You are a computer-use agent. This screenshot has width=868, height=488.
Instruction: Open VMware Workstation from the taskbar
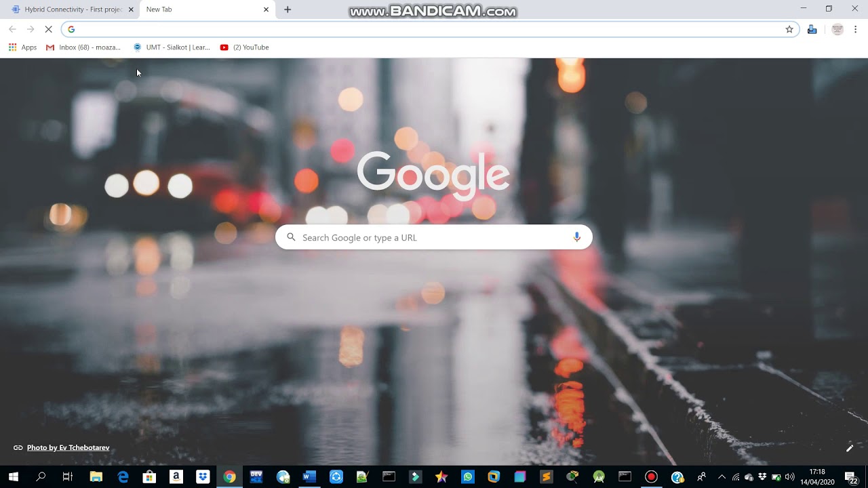[x=494, y=476]
